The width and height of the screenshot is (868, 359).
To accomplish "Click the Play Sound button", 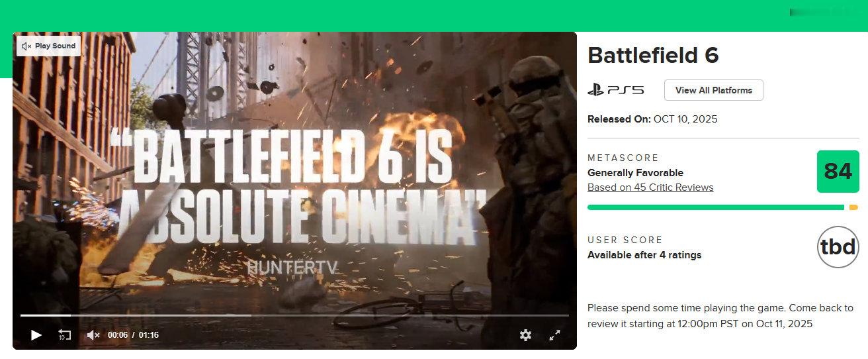I will pyautogui.click(x=49, y=46).
